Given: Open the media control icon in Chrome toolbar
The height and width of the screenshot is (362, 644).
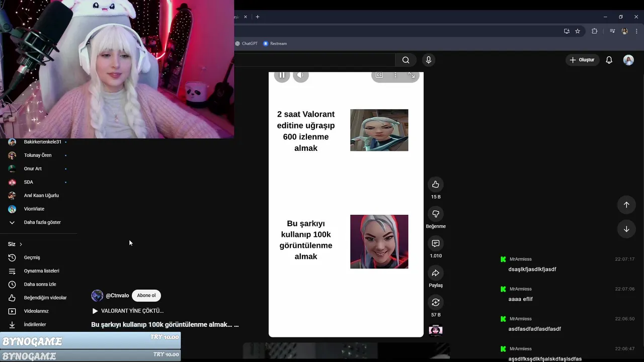Looking at the screenshot, I should coord(612,31).
